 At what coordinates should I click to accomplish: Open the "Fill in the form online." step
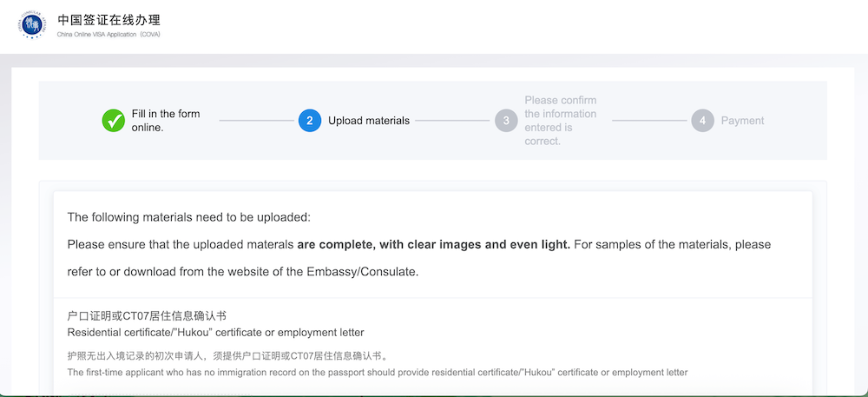point(166,121)
